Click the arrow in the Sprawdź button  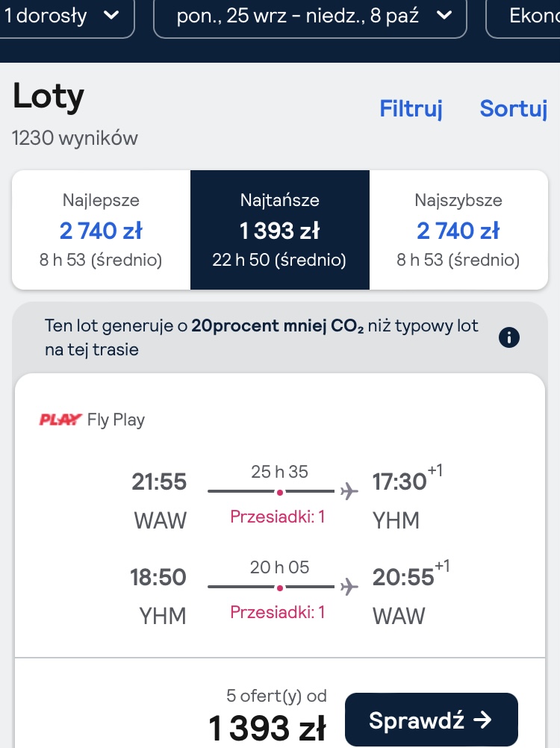tap(482, 720)
